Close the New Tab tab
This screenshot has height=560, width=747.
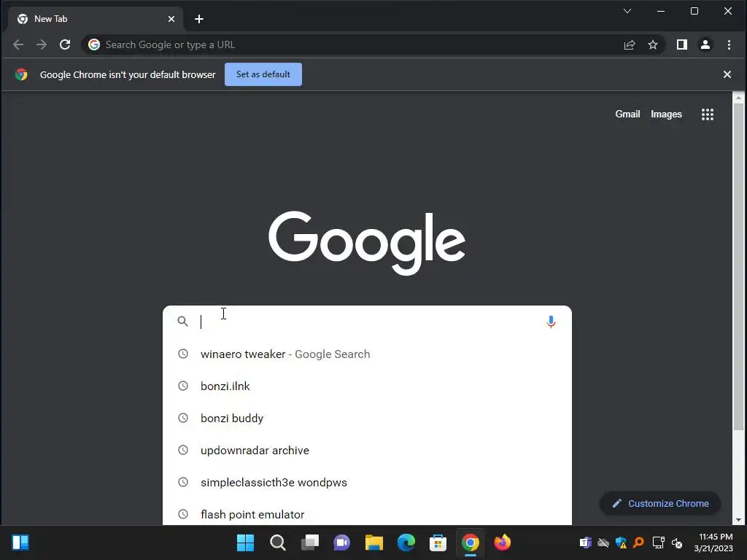click(x=171, y=19)
